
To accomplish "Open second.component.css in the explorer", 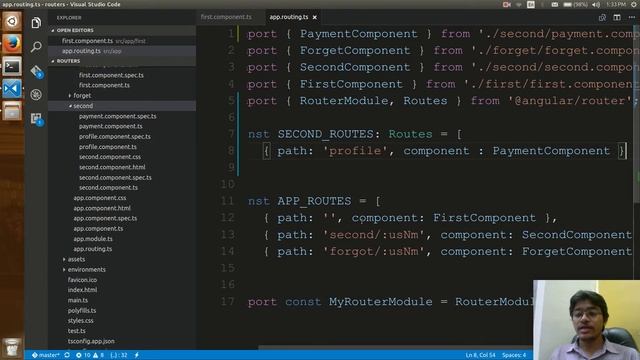I will [x=110, y=157].
